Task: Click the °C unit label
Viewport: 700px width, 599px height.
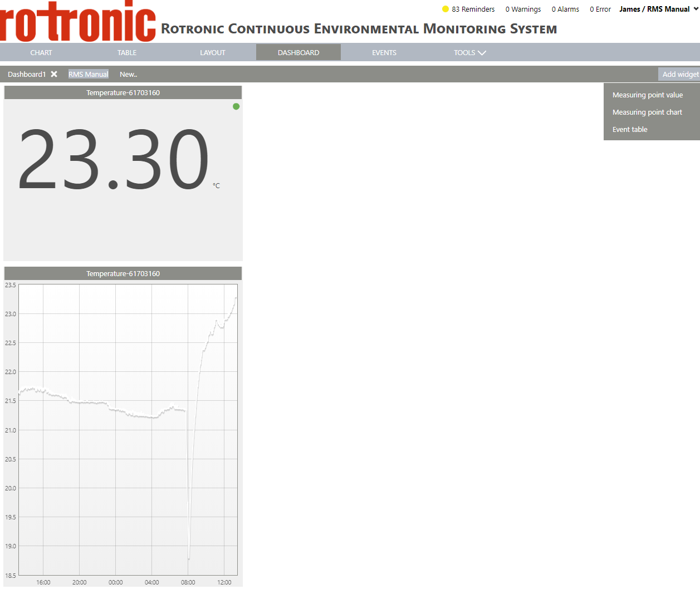Action: [216, 186]
